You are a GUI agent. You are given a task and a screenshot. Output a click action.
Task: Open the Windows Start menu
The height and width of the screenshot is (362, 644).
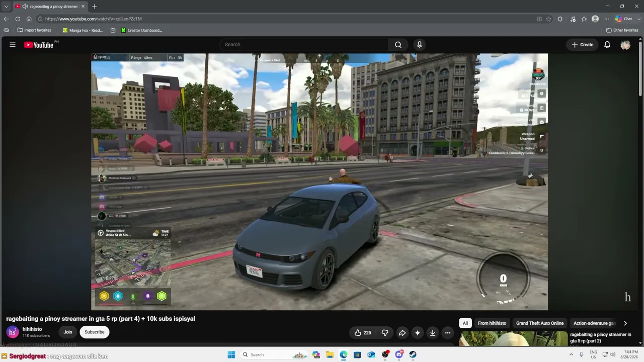[x=231, y=354]
